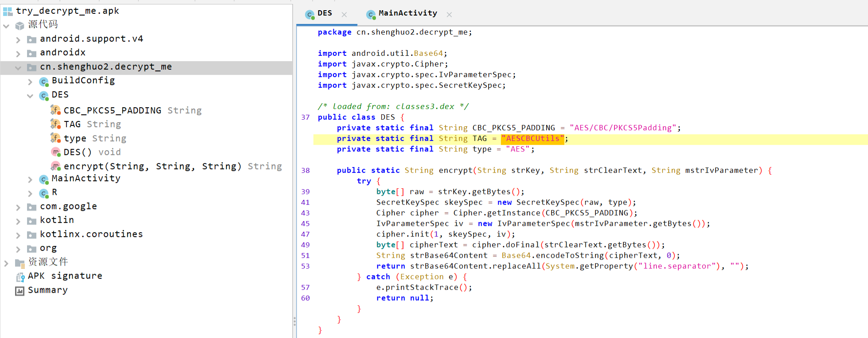This screenshot has width=868, height=338.
Task: Click the androidx folder icon
Action: point(31,54)
